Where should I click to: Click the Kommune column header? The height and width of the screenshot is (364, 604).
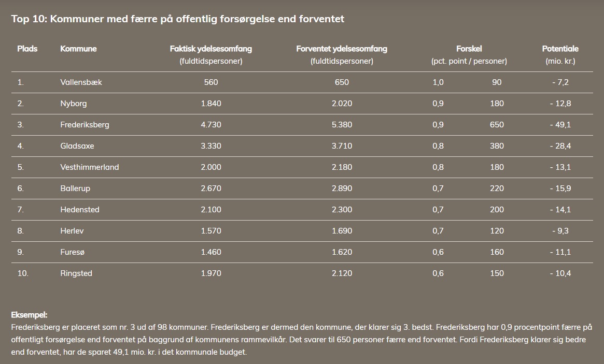(x=78, y=49)
